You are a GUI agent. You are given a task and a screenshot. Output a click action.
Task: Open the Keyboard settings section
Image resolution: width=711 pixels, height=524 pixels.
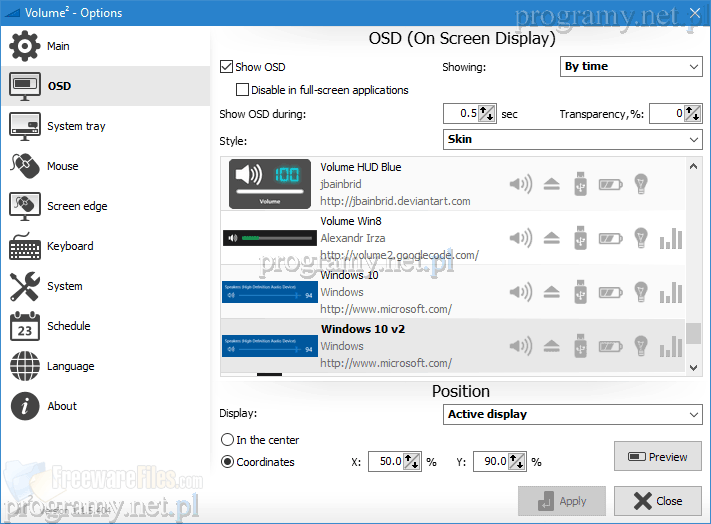(x=70, y=246)
